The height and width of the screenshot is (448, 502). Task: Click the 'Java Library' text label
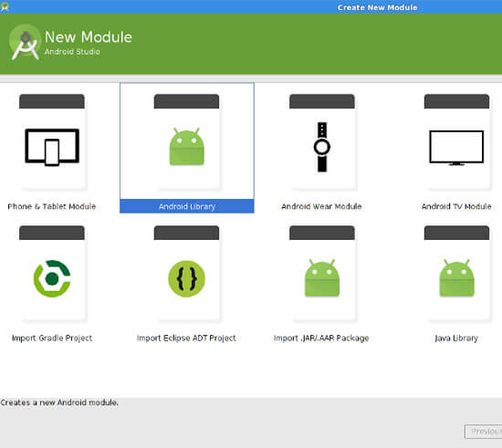point(456,338)
